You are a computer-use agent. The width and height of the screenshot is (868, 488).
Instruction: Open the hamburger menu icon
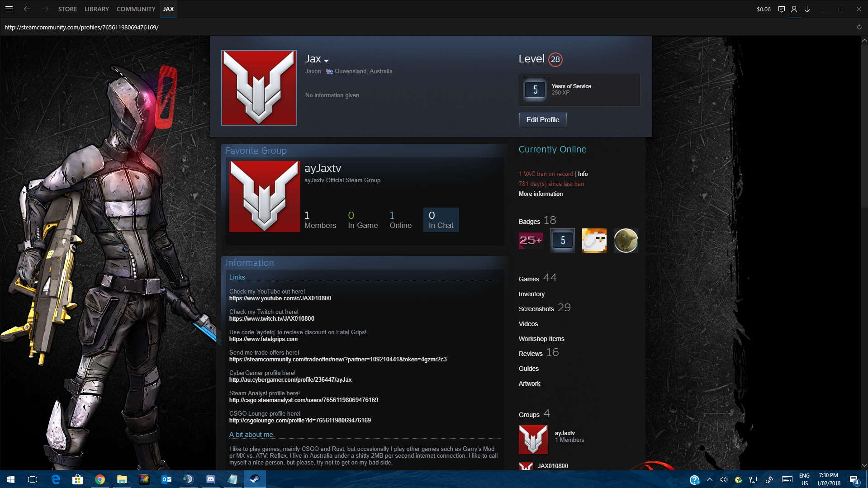click(9, 9)
